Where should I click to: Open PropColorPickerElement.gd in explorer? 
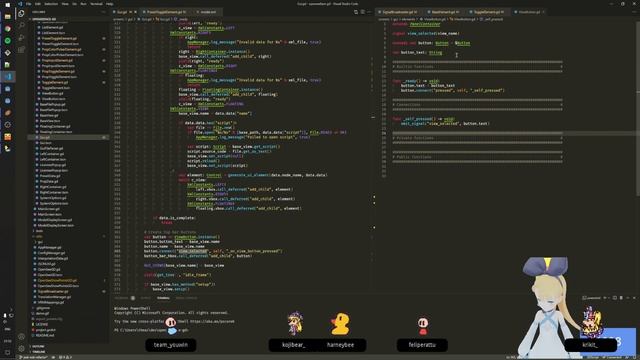61,49
